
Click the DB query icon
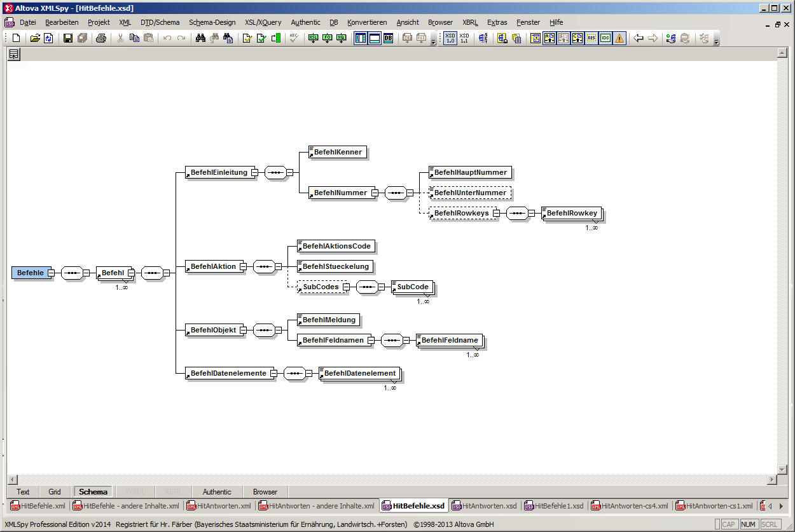[388, 38]
